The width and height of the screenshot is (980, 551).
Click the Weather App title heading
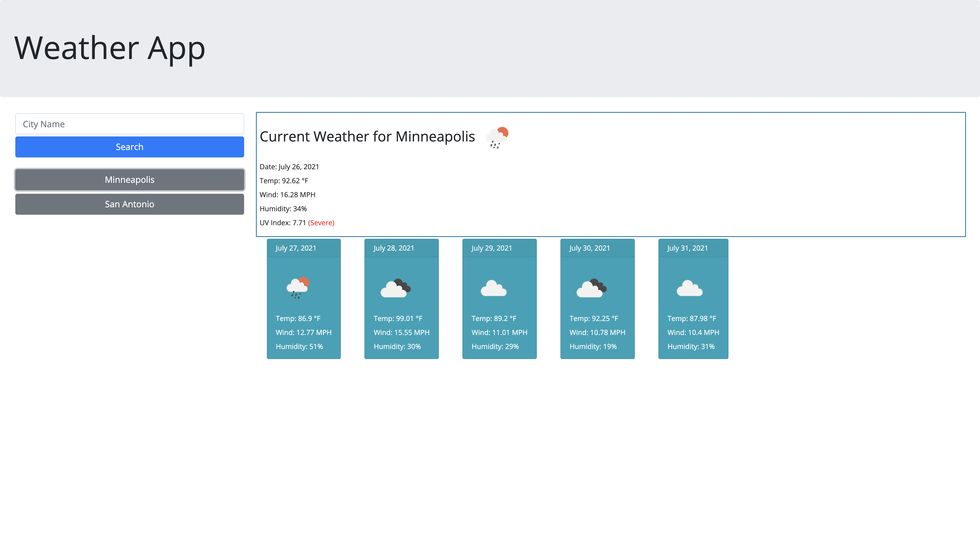(x=110, y=48)
